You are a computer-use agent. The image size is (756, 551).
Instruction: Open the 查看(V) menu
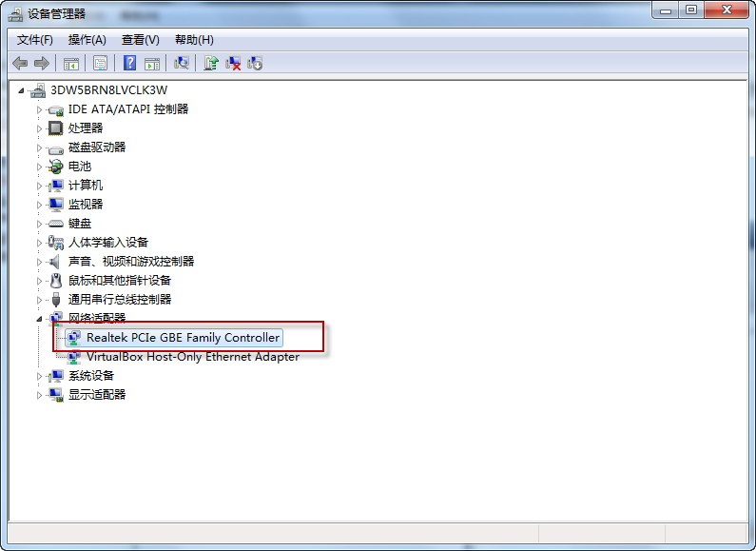tap(141, 40)
